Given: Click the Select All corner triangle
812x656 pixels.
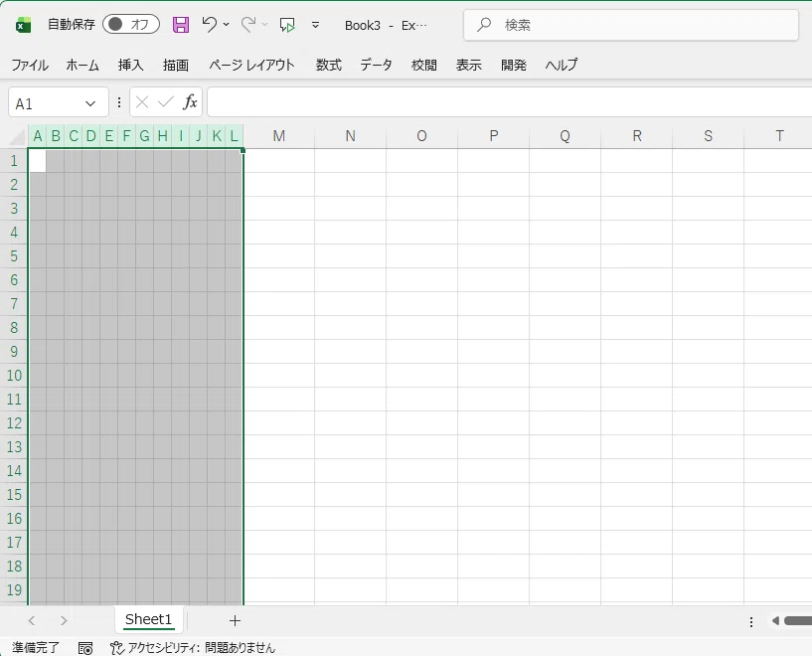Looking at the screenshot, I should tap(17, 136).
